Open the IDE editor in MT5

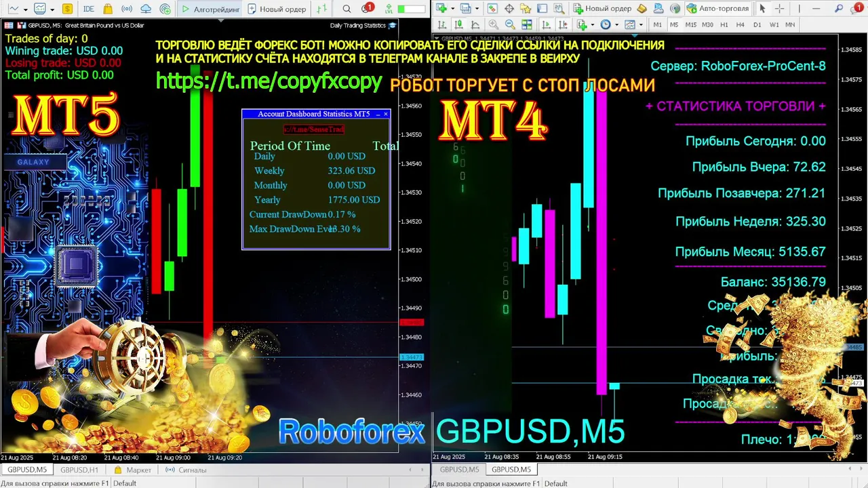[89, 9]
